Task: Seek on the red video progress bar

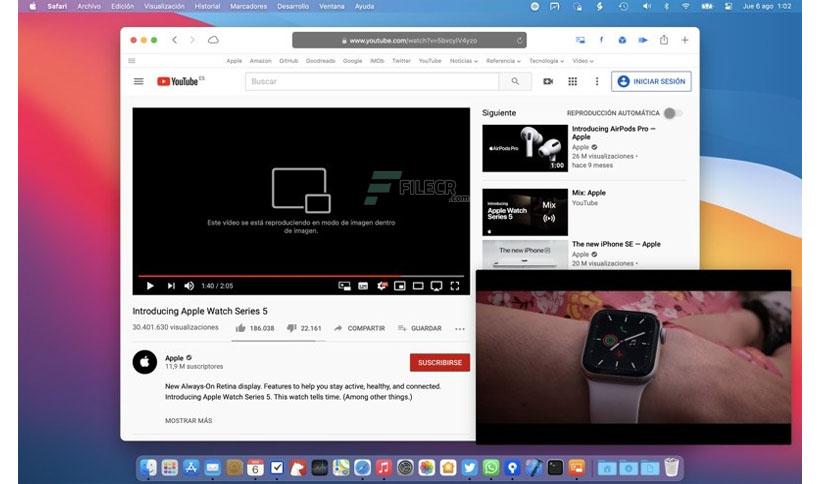Action: [x=301, y=276]
